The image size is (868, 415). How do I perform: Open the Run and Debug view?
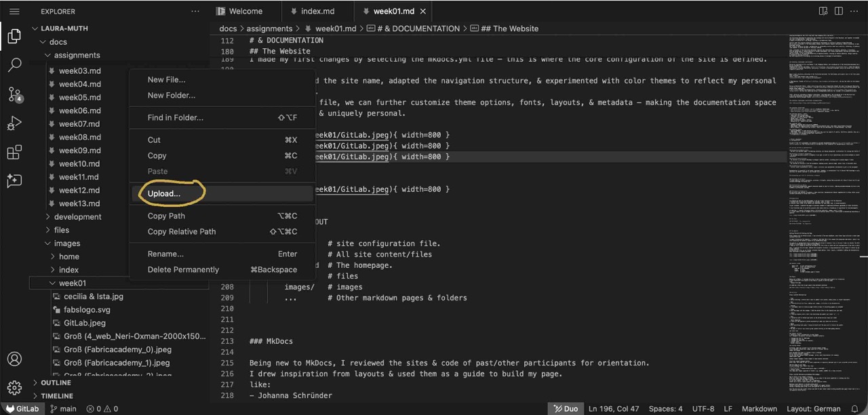point(14,124)
